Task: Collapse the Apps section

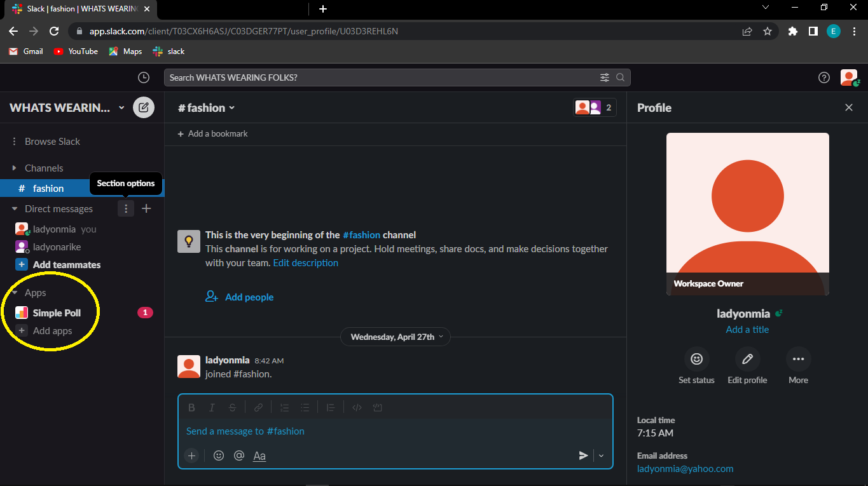Action: 14,292
